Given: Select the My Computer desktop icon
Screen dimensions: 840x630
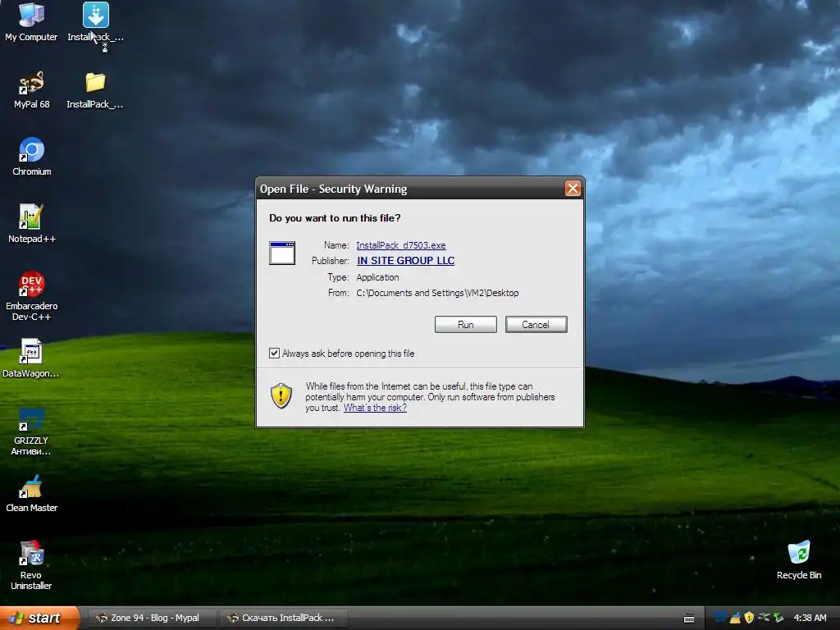Looking at the screenshot, I should (x=31, y=21).
